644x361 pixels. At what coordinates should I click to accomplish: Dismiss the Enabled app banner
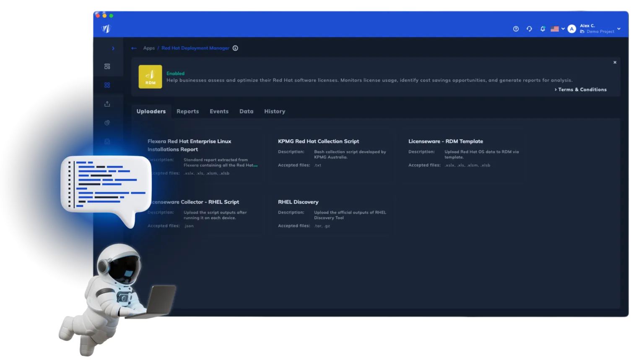click(x=615, y=62)
